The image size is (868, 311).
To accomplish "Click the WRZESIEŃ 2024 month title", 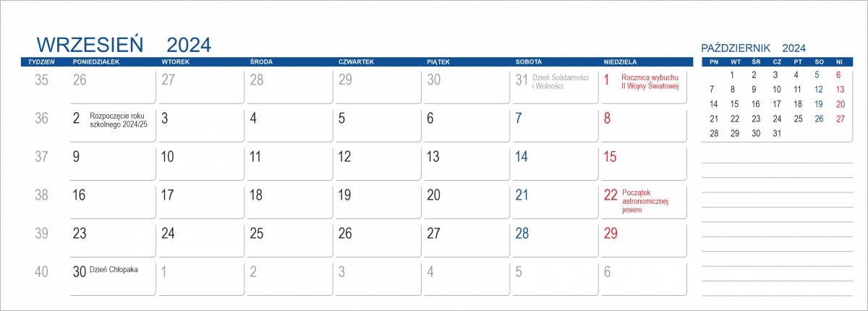I will pyautogui.click(x=123, y=44).
